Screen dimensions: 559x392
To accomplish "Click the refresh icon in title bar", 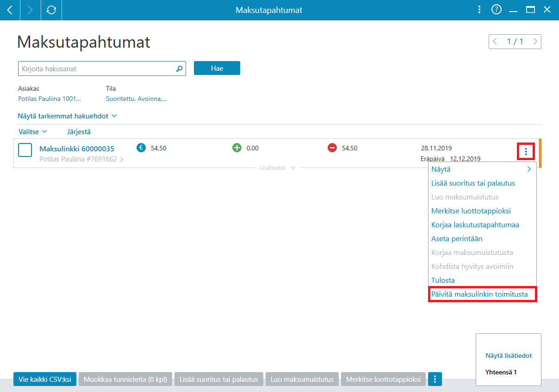I will (51, 10).
